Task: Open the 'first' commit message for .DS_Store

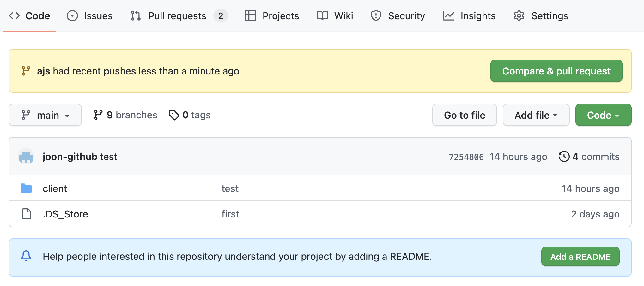Action: (x=230, y=214)
